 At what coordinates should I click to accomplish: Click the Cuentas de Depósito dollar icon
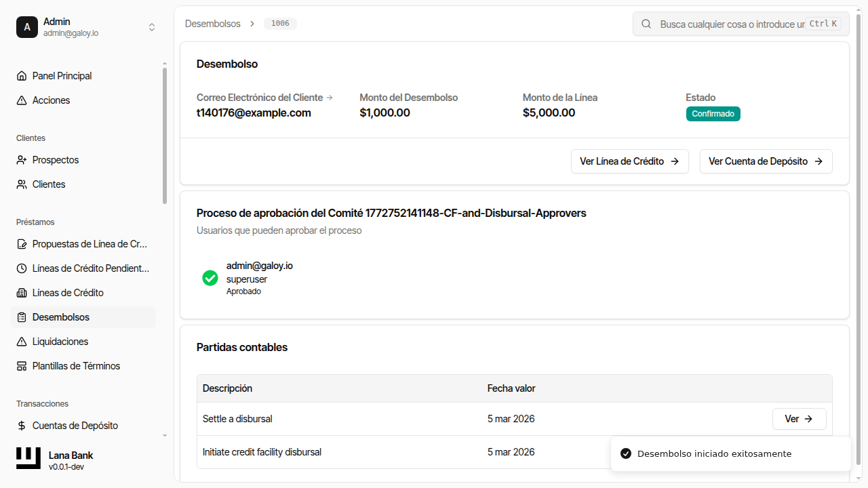(x=22, y=426)
